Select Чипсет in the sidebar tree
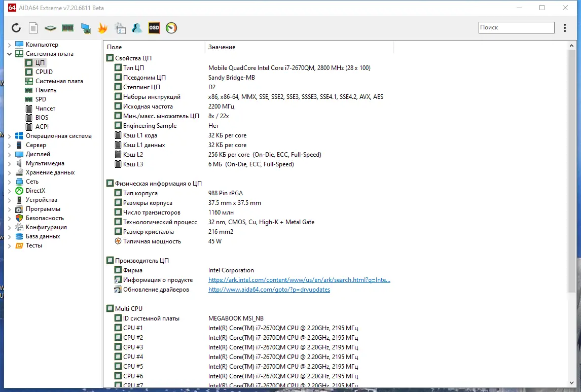 tap(45, 108)
